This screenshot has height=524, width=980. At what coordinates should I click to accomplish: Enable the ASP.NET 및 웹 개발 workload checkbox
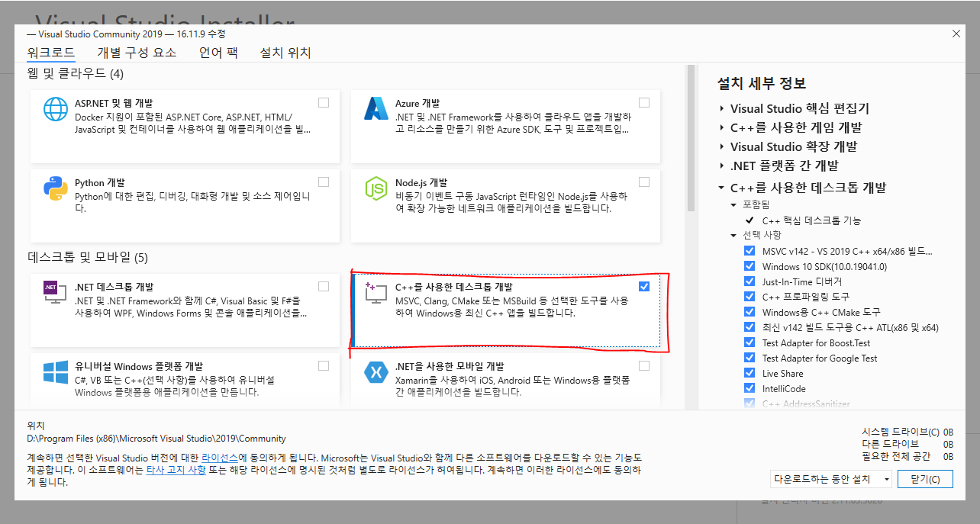pos(324,102)
